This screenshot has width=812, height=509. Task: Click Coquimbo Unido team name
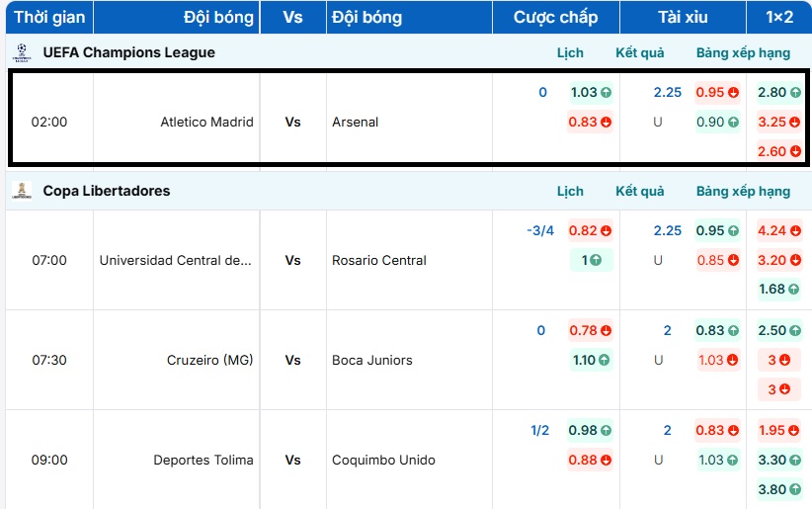(383, 460)
